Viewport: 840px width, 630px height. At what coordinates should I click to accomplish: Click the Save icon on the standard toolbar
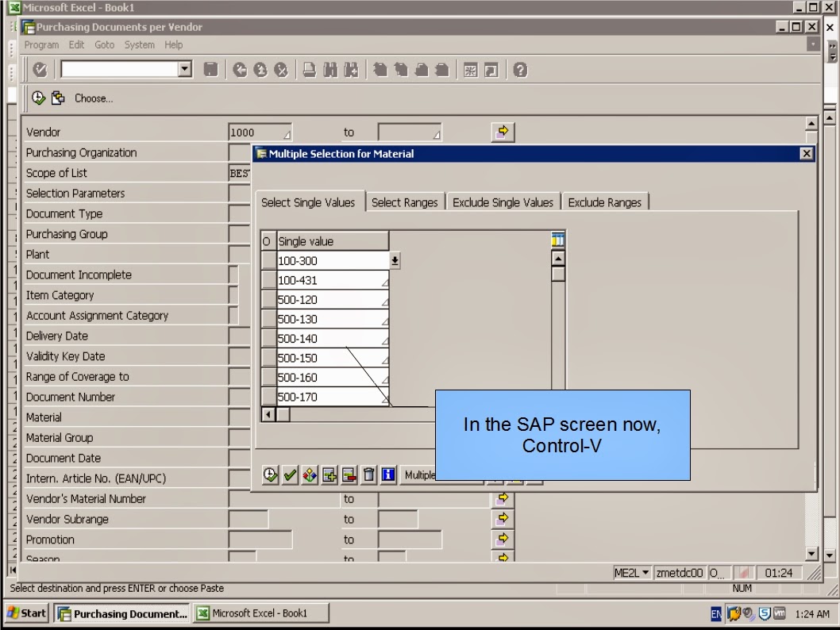pyautogui.click(x=210, y=70)
